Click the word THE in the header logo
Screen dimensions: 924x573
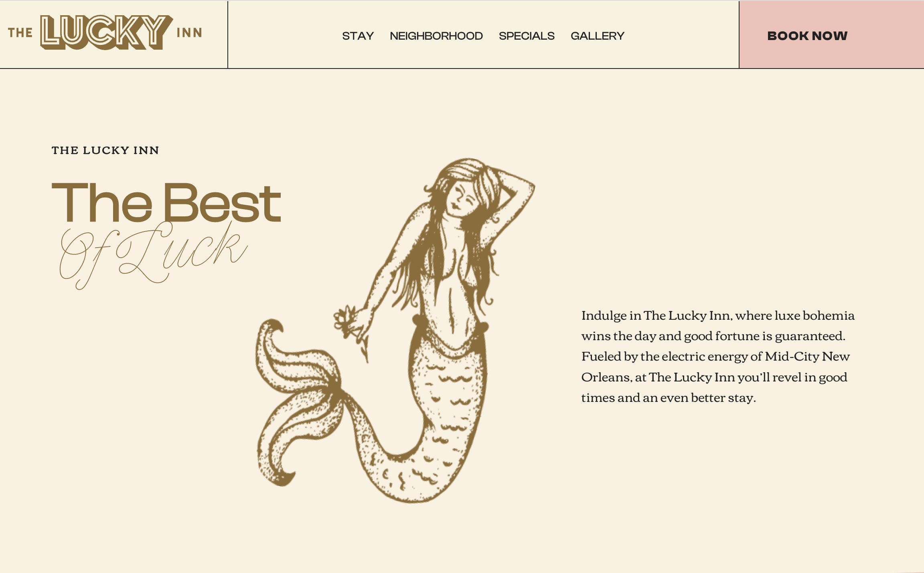(20, 33)
